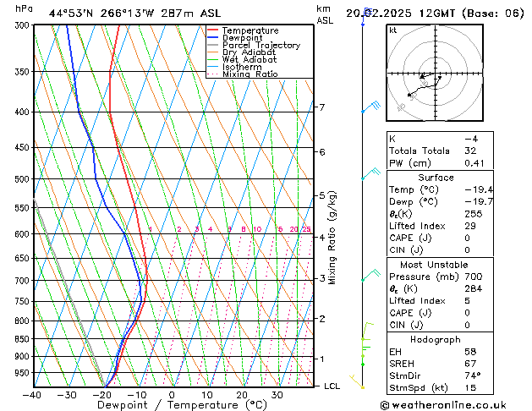This screenshot has width=532, height=411.
Task: Click the K index value '-4'
Action: (x=471, y=139)
